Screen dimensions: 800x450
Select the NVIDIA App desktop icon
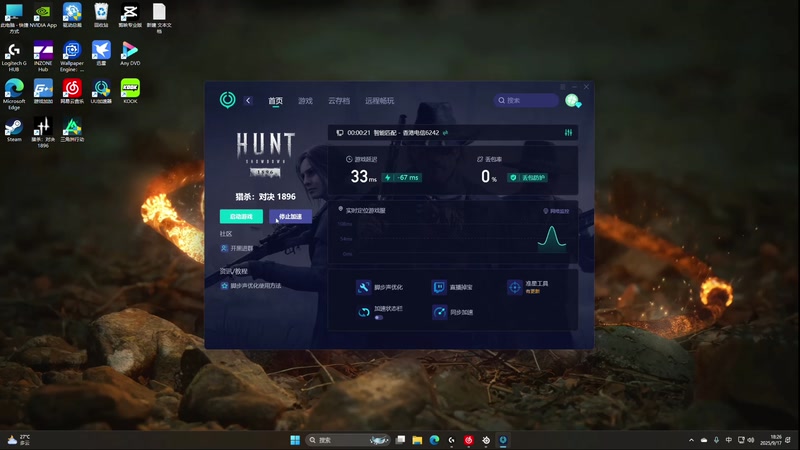[x=43, y=15]
